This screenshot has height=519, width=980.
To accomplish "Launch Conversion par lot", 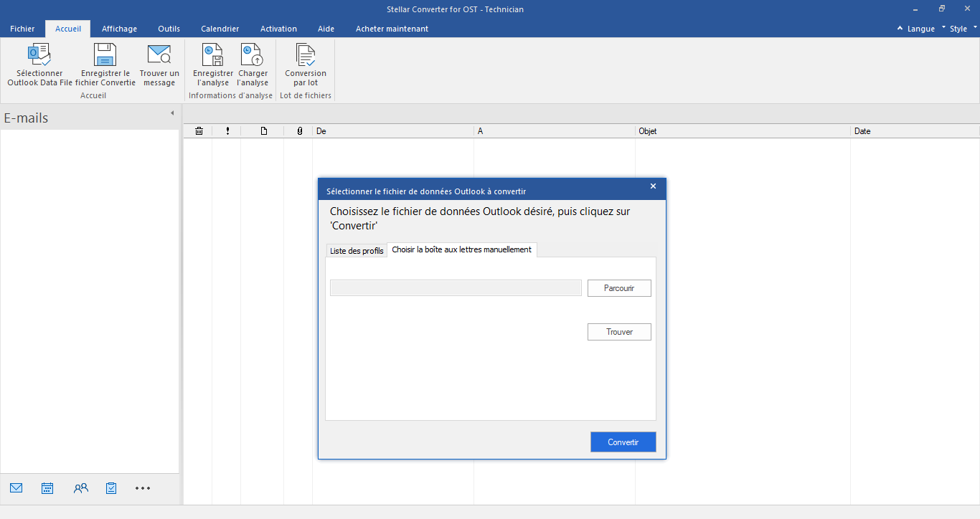I will 306,55.
